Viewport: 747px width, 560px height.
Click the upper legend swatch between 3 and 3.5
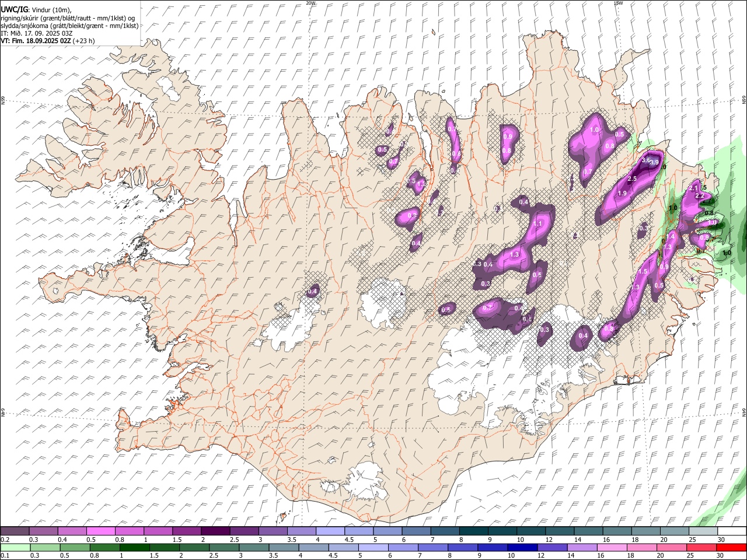(x=273, y=531)
